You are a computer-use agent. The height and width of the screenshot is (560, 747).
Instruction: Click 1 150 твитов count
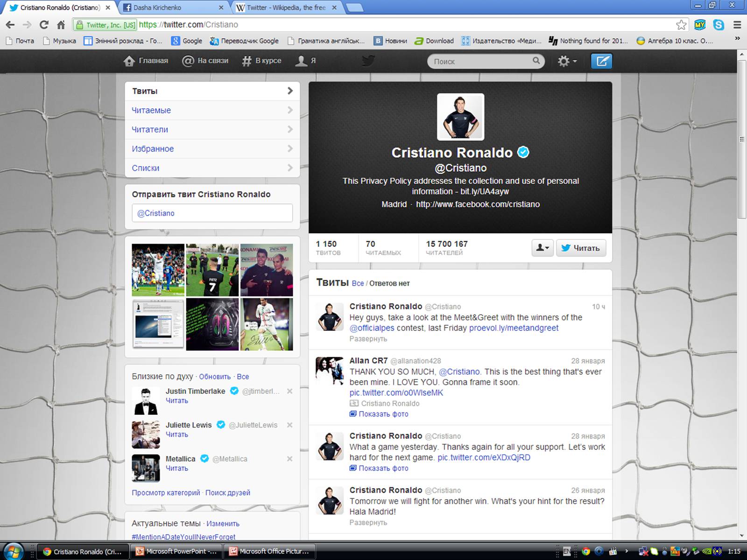tap(328, 248)
